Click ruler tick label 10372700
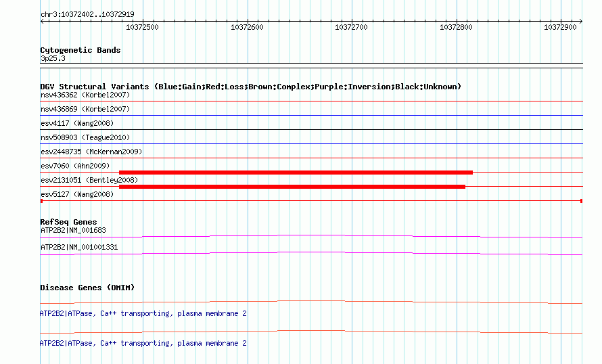 (x=351, y=27)
